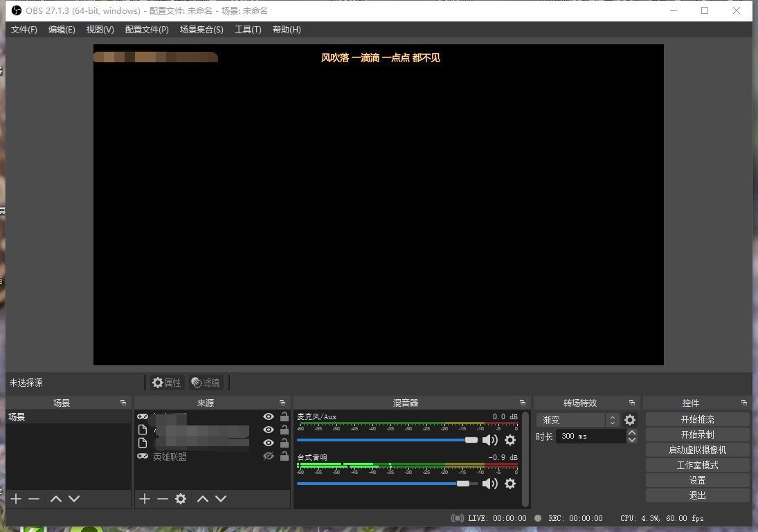This screenshot has height=532, width=758.
Task: Enter 工作室模式 via its button
Action: pyautogui.click(x=697, y=464)
